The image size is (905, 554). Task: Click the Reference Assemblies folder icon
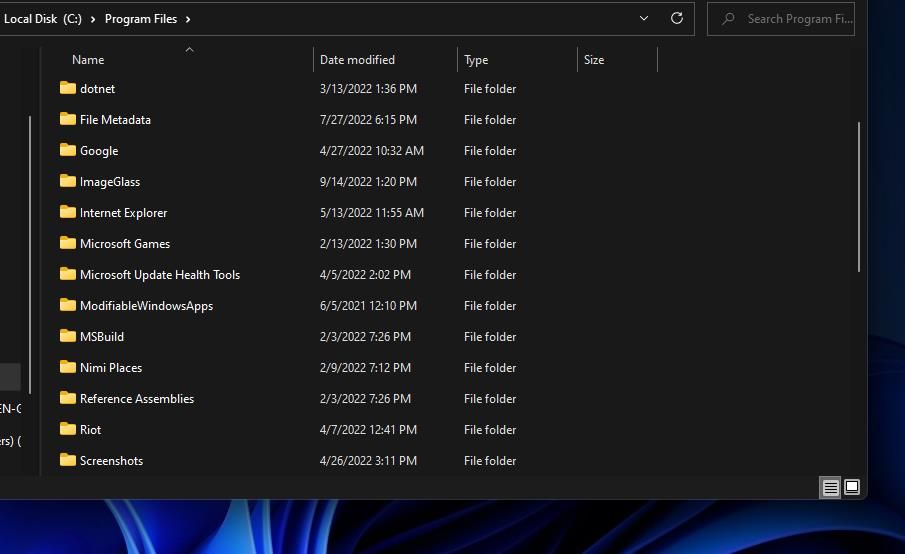click(x=68, y=398)
